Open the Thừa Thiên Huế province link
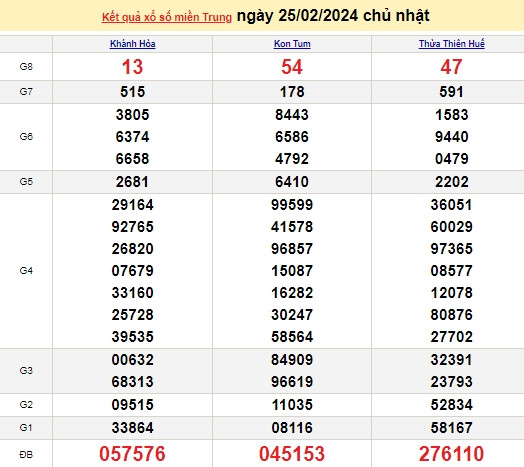 click(451, 44)
